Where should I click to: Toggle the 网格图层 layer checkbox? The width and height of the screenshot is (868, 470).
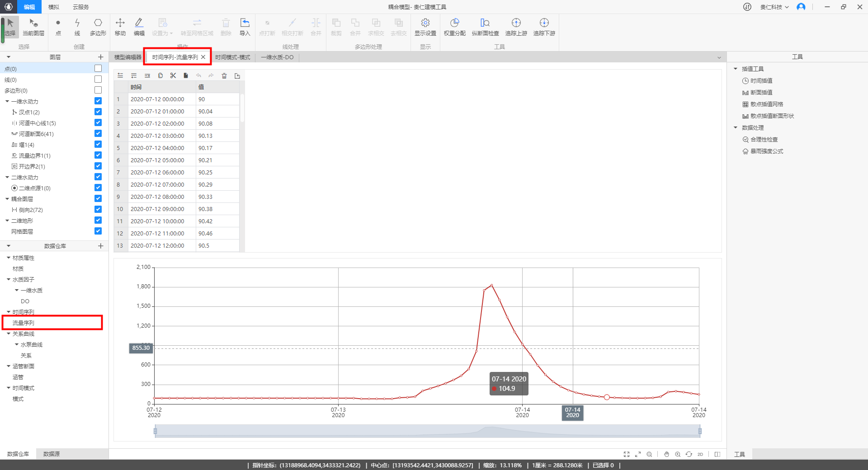coord(98,231)
